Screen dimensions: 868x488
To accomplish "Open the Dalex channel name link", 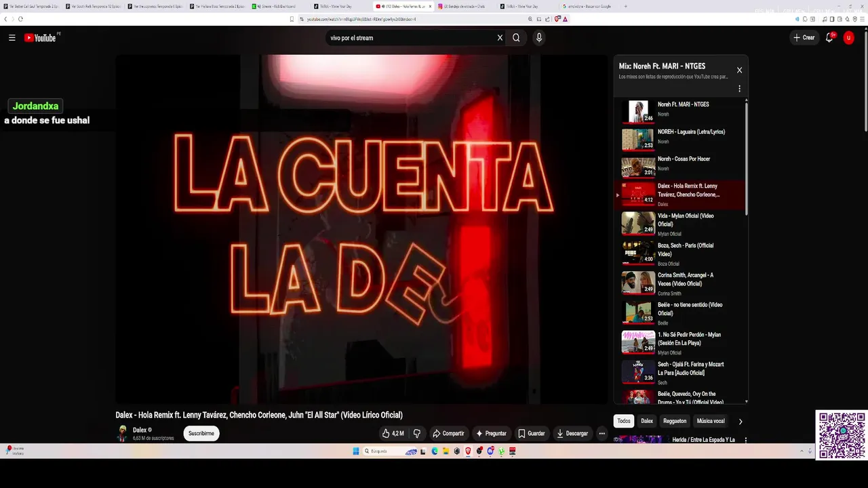I will [140, 430].
